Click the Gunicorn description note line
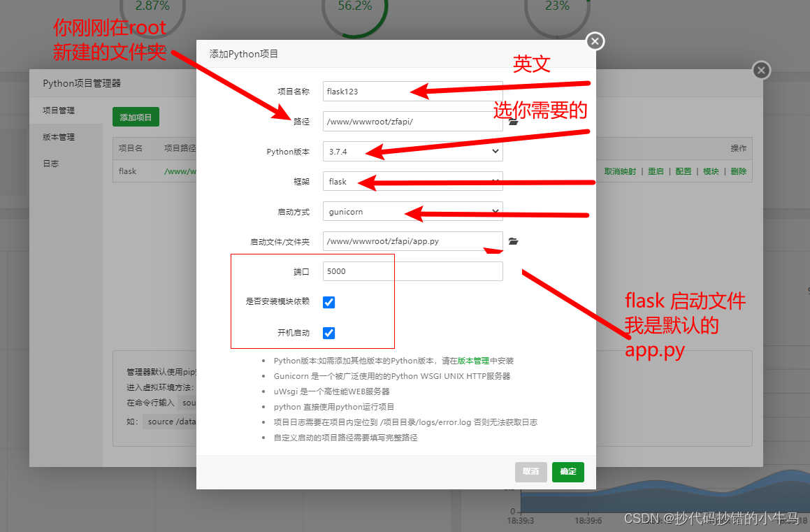This screenshot has height=532, width=810. [x=392, y=376]
